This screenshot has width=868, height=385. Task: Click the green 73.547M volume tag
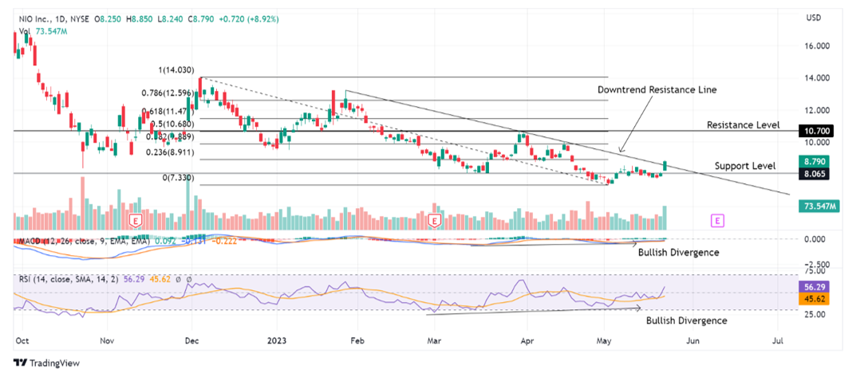(x=819, y=206)
